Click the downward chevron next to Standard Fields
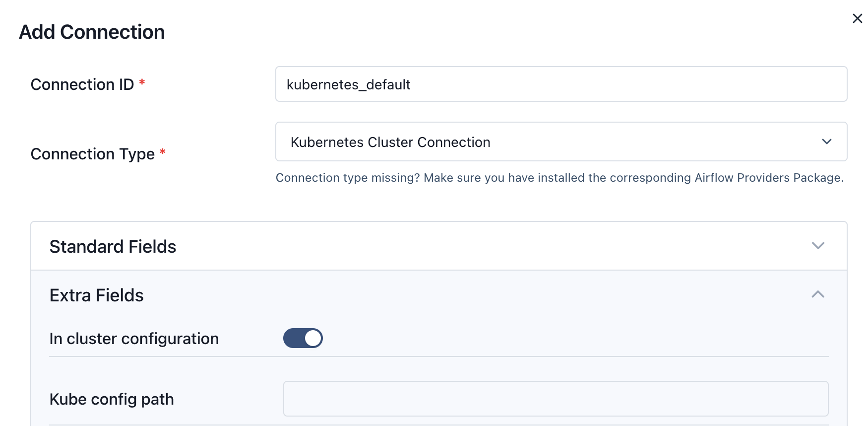868x426 pixels. point(818,245)
